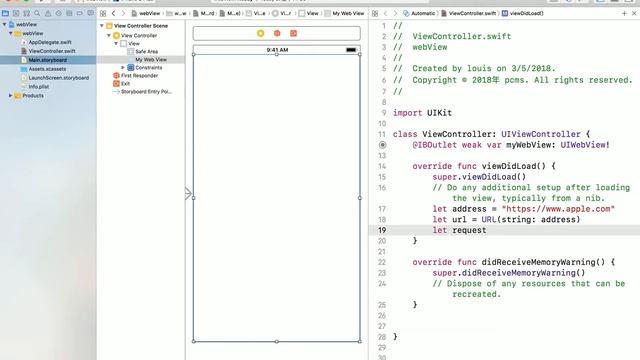Click the IBOutlet connection circle in gutter

coord(382,145)
